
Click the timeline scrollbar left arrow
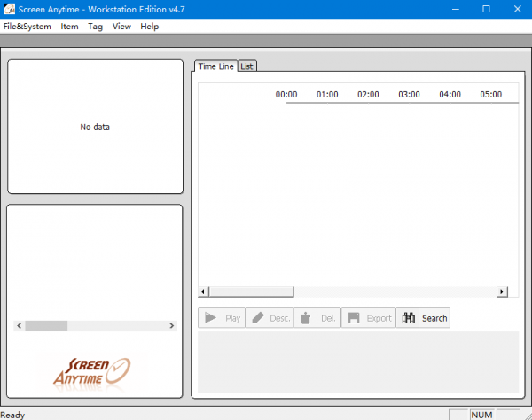point(203,292)
